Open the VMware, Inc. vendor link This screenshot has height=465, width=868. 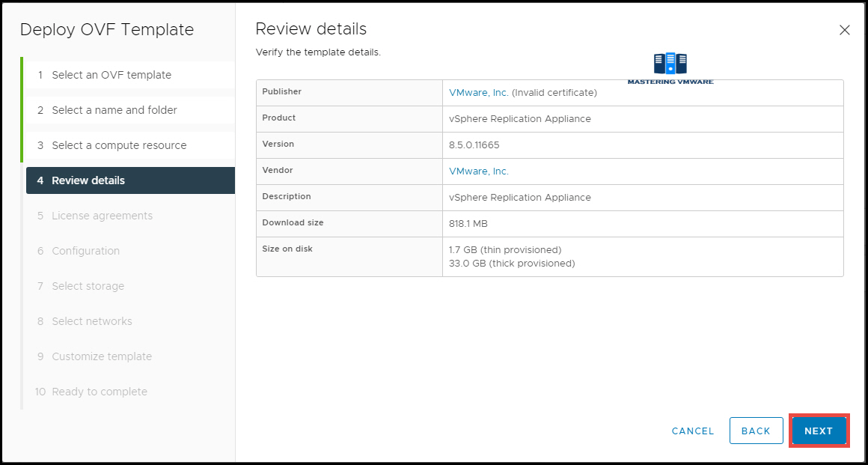point(478,171)
